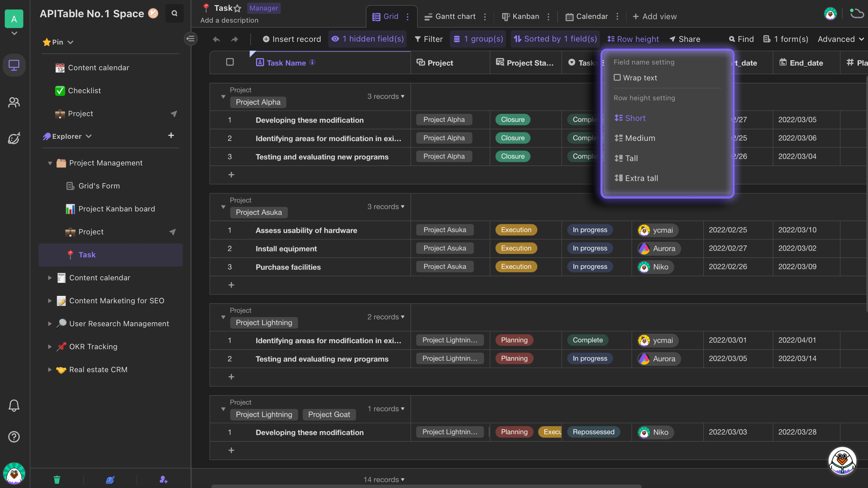Image resolution: width=868 pixels, height=488 pixels.
Task: Select Medium row height option
Action: (x=640, y=138)
